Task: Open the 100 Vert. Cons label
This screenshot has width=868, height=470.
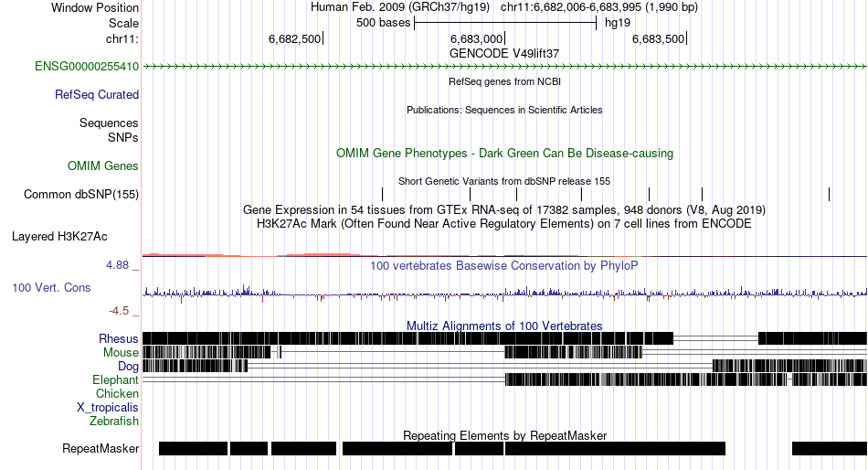Action: point(51,288)
